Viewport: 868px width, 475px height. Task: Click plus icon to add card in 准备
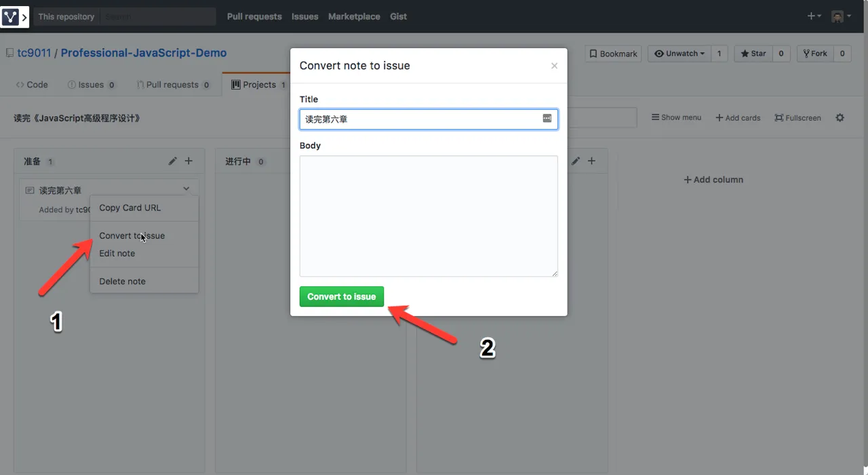coord(189,161)
